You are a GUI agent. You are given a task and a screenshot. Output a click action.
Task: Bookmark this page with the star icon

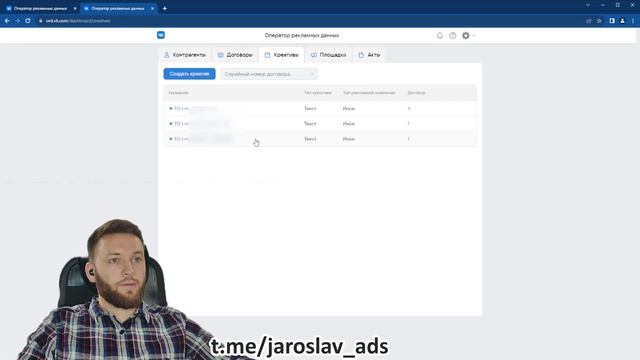click(x=599, y=20)
